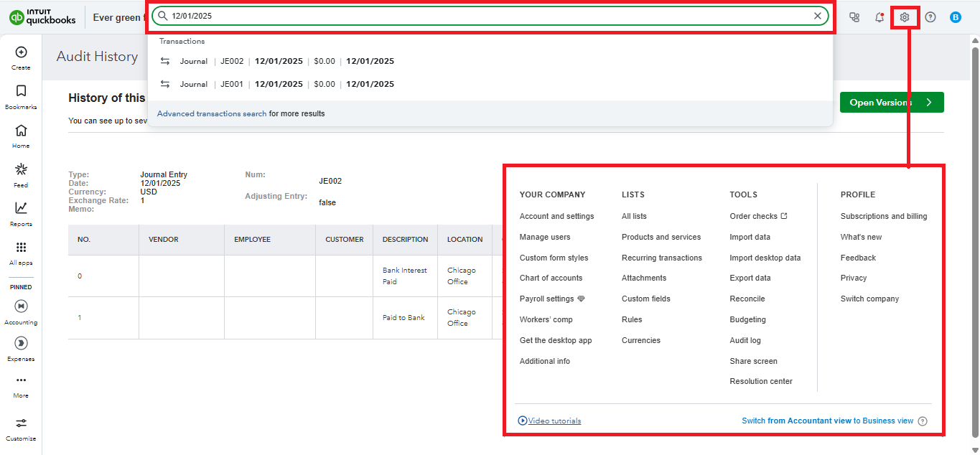The image size is (980, 455).
Task: Click in the search input field
Action: click(x=488, y=16)
